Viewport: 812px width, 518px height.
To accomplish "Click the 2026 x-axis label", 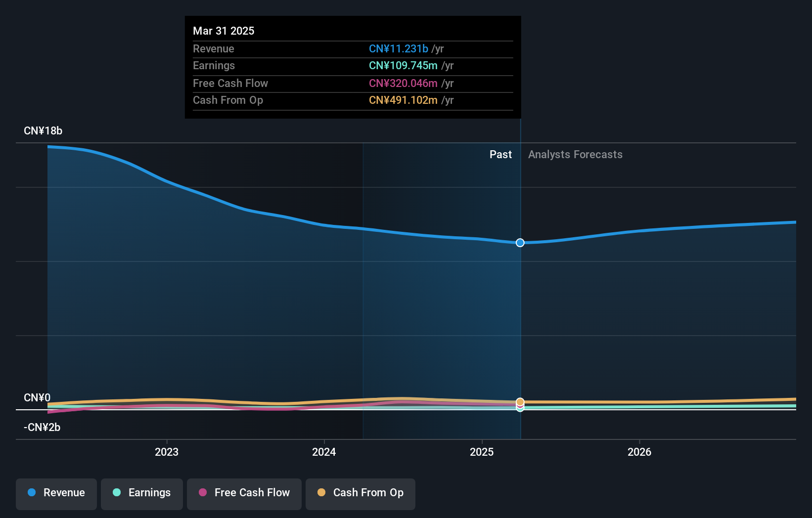I will (639, 452).
